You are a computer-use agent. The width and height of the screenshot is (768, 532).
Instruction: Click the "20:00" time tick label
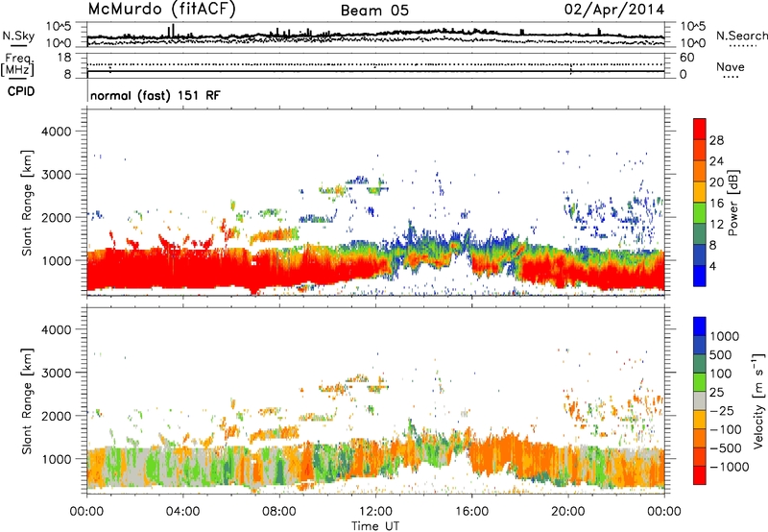[568, 512]
